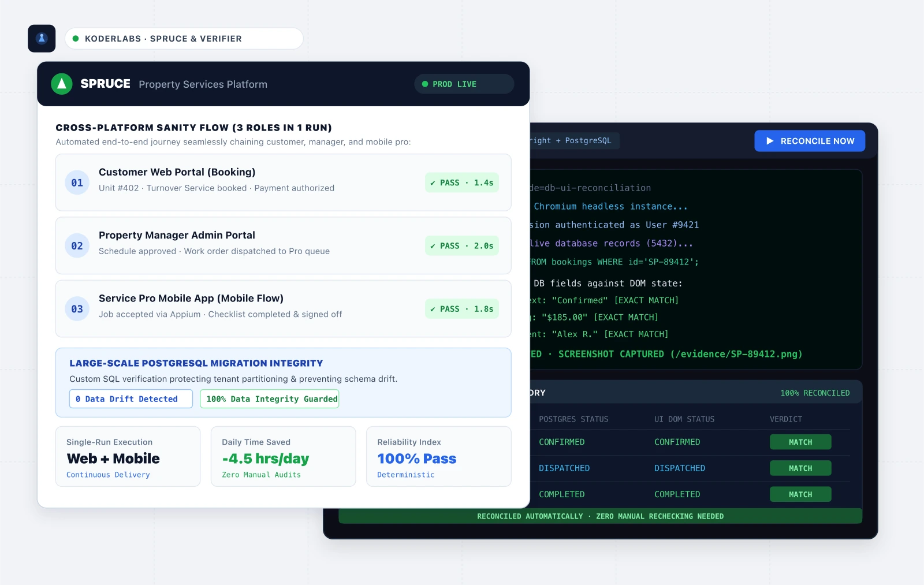Click the play icon in Reconcile Now
Image resolution: width=924 pixels, height=585 pixels.
tap(770, 141)
